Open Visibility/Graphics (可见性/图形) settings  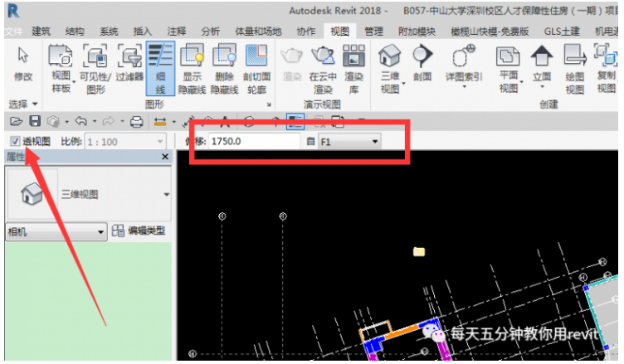(95, 69)
